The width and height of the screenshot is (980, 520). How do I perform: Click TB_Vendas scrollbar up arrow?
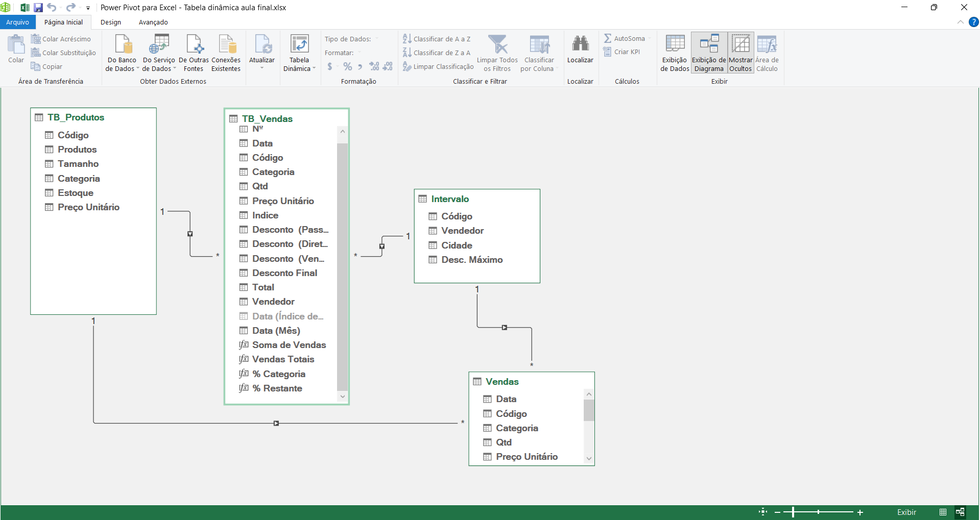343,132
